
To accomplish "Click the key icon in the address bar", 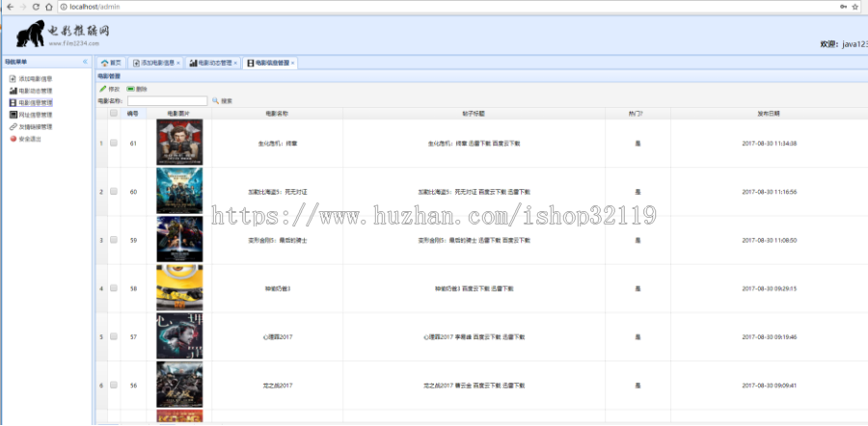I will [843, 7].
